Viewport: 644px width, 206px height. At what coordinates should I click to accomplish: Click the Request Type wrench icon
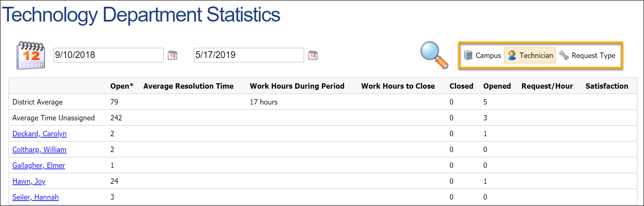point(564,55)
